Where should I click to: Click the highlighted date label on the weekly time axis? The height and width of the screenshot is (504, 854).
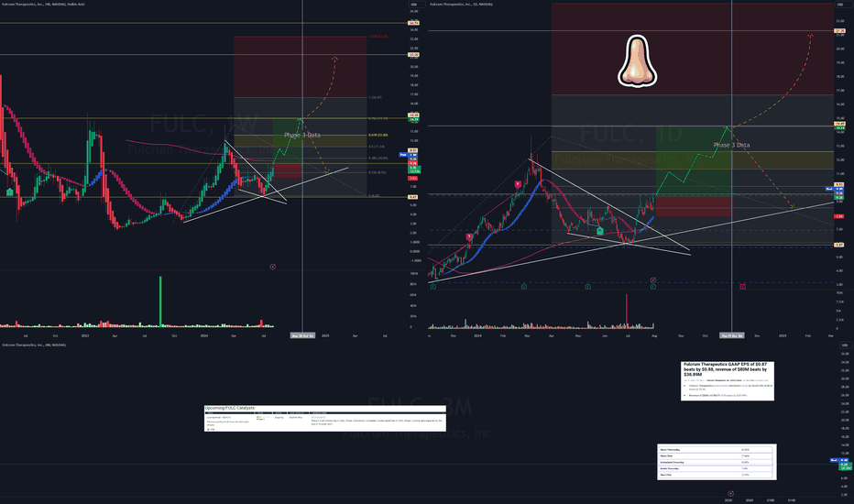click(302, 335)
